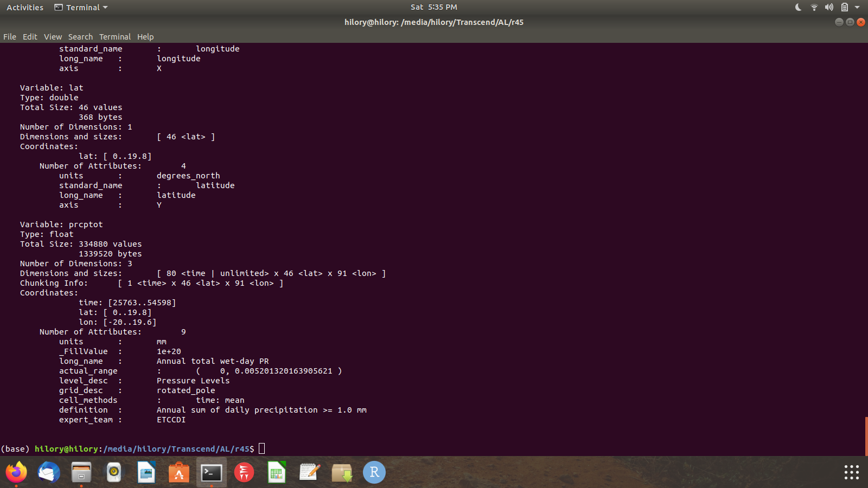Screen dimensions: 868x488
Task: Click the terminal scrollbar handle
Action: [x=866, y=436]
